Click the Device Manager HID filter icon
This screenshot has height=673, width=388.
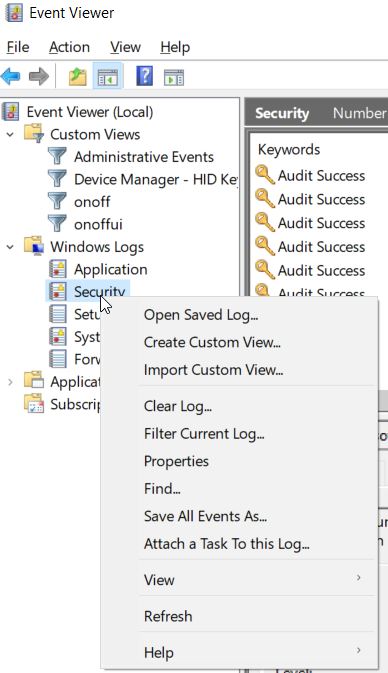pyautogui.click(x=57, y=179)
